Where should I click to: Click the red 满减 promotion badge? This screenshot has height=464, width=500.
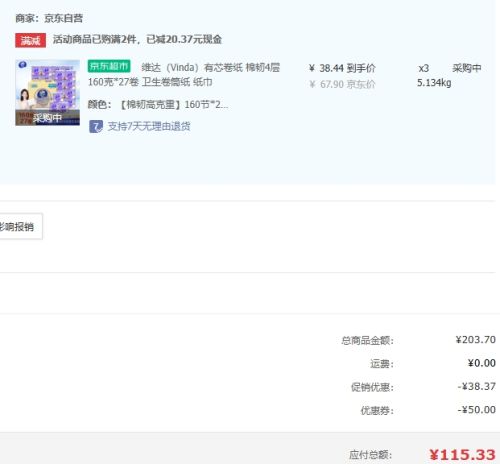click(30, 40)
